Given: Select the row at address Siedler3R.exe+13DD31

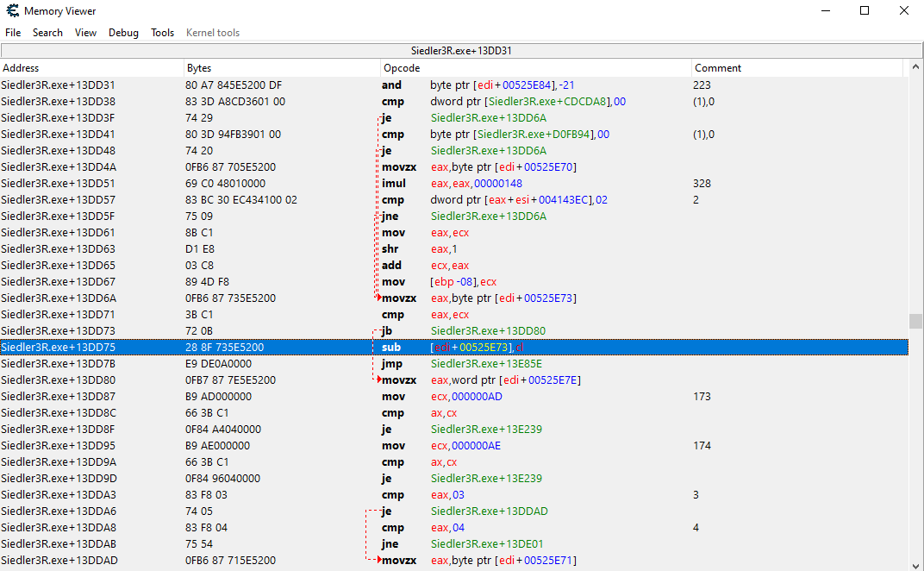Looking at the screenshot, I should [453, 85].
